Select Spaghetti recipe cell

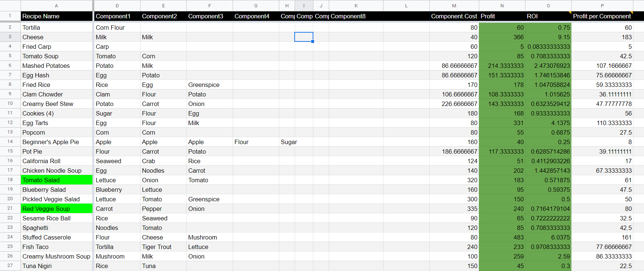pyautogui.click(x=57, y=228)
